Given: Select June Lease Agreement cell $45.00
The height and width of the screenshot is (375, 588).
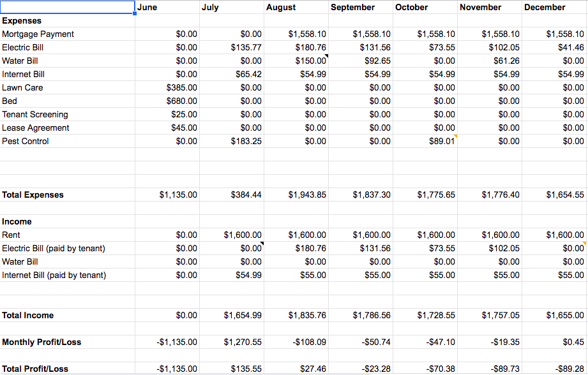Looking at the screenshot, I should (x=167, y=128).
